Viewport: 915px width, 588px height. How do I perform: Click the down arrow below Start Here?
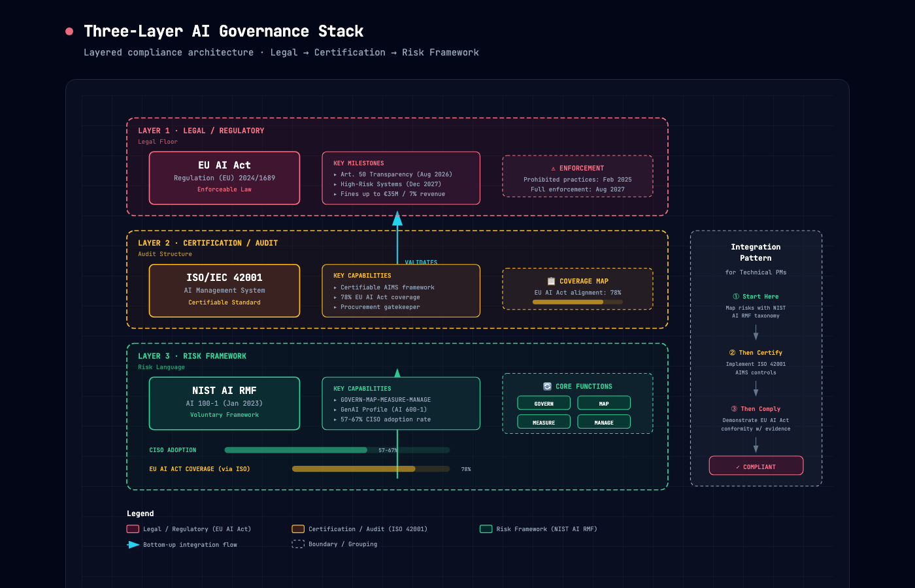click(756, 333)
